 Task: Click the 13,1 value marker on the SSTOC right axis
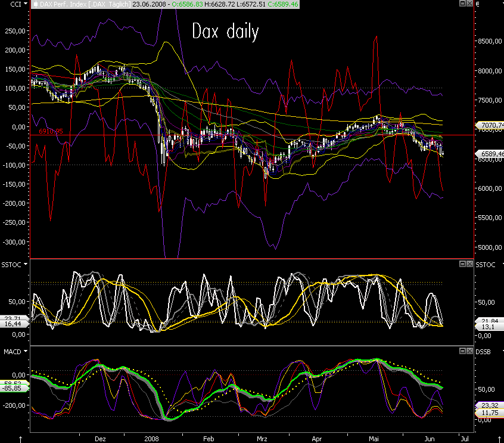[489, 327]
